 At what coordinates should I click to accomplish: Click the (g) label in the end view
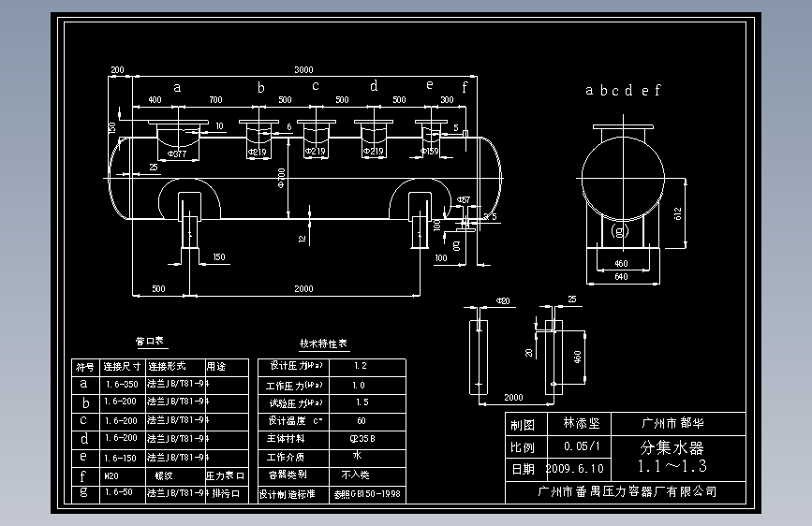click(619, 230)
